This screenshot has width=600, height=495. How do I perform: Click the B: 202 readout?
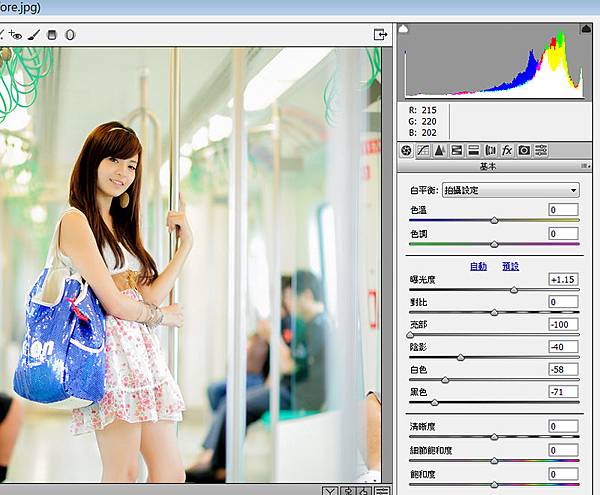[x=423, y=132]
